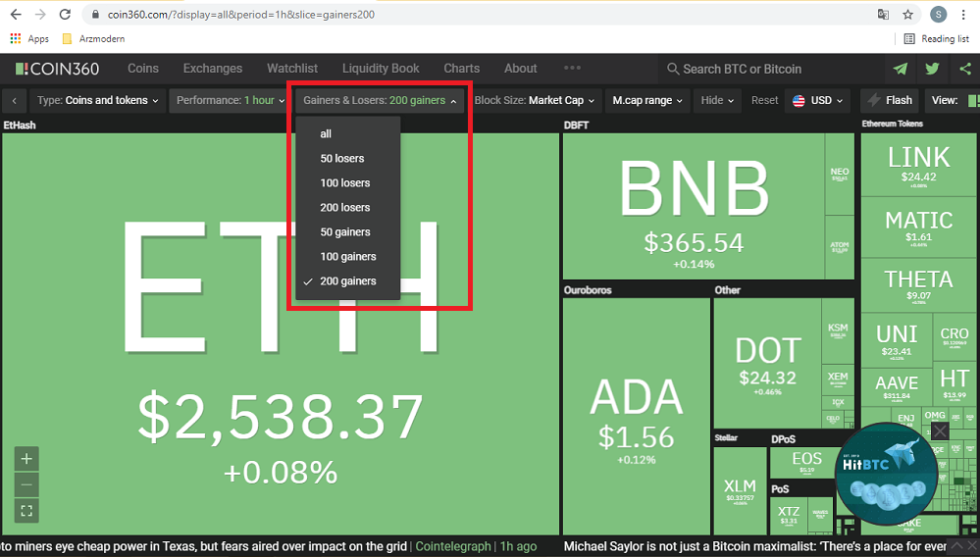Open the Cointelegraph source link in ticker
The width and height of the screenshot is (980, 557).
click(453, 546)
